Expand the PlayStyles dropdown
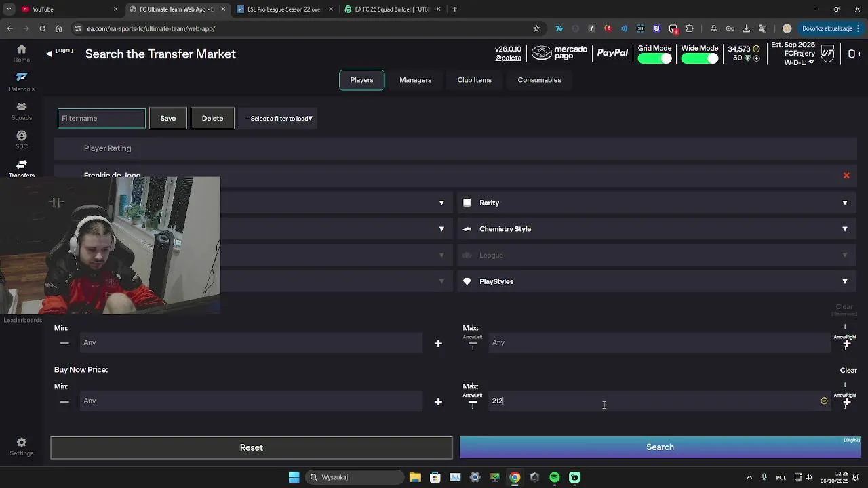 tap(657, 281)
